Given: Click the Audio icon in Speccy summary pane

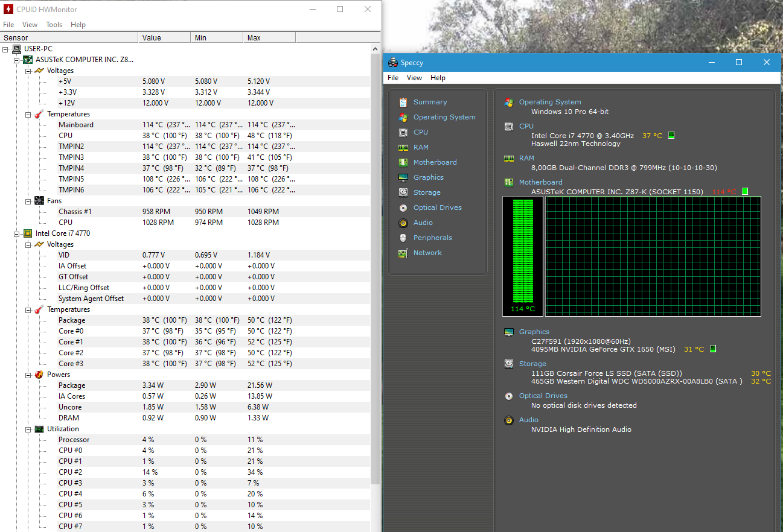Looking at the screenshot, I should 509,420.
